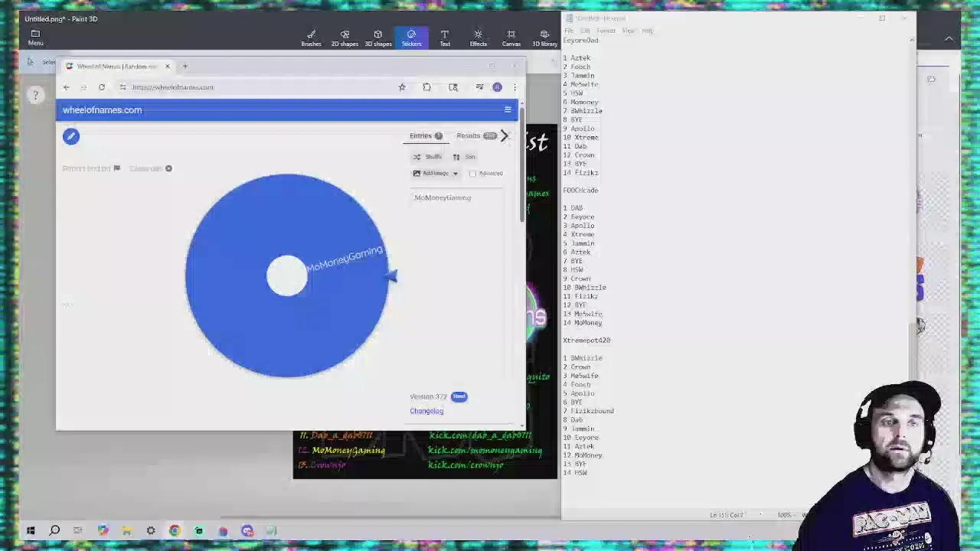Open a new browser tab
Viewport: 980px width, 551px height.
pos(185,67)
